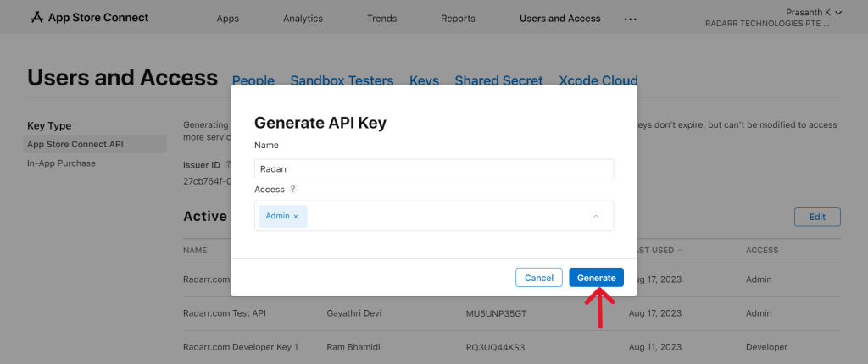Open the Apps navigation item
The width and height of the screenshot is (868, 364).
[x=227, y=19]
